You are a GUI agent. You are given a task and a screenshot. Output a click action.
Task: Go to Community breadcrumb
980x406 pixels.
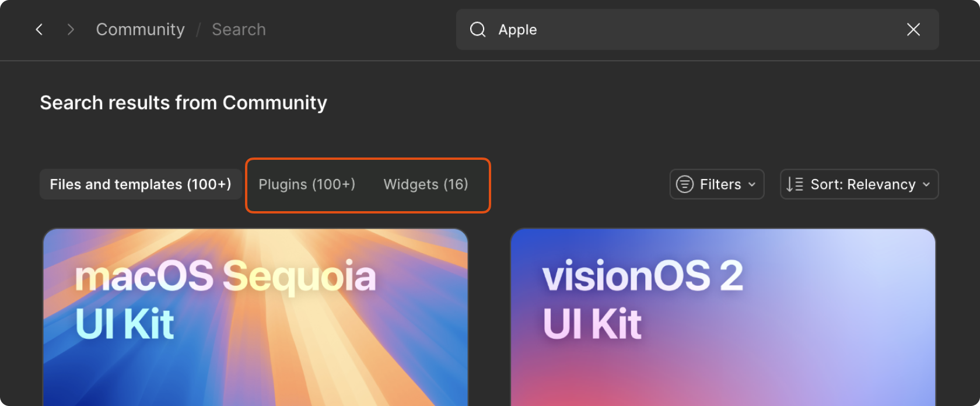click(x=140, y=29)
